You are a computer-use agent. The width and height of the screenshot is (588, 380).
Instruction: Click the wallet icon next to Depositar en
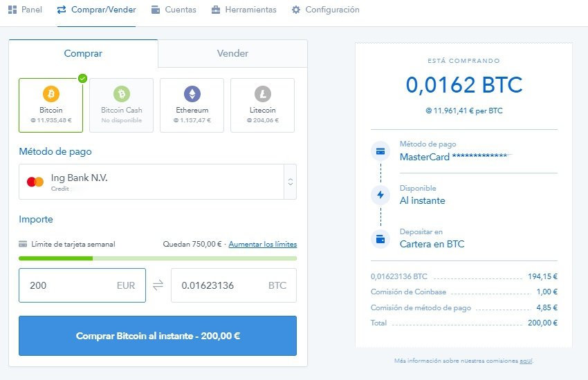coord(380,238)
